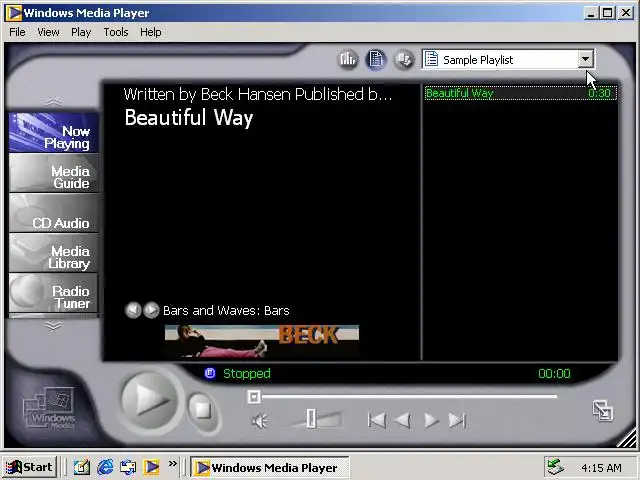Open the Help menu
The width and height of the screenshot is (640, 480).
point(151,32)
